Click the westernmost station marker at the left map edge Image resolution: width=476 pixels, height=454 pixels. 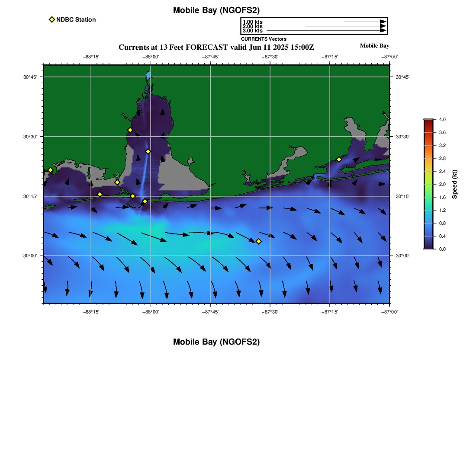click(50, 170)
